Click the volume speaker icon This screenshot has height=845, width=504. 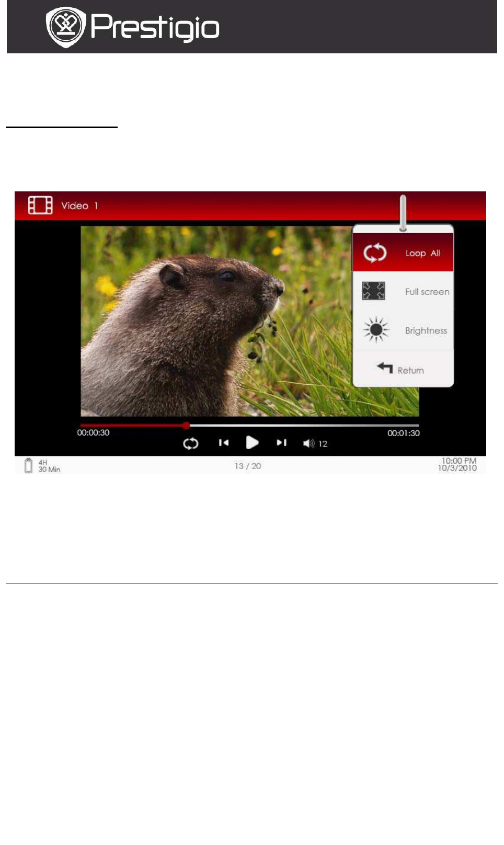point(308,443)
